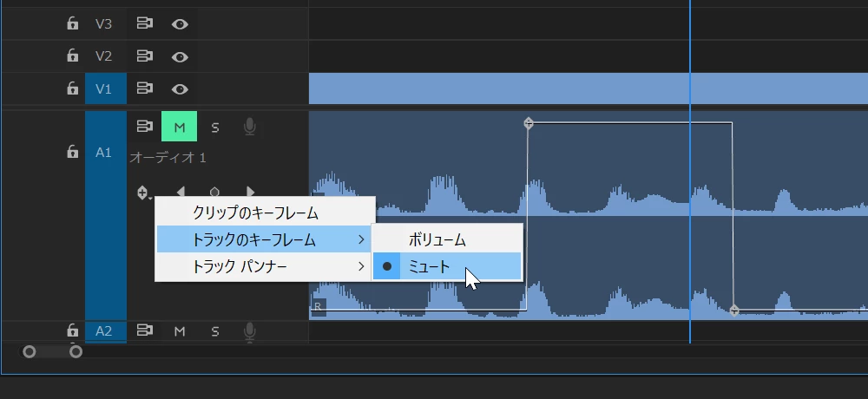Select the upper-left mute keyframe on A1
This screenshot has width=868, height=399.
click(528, 123)
